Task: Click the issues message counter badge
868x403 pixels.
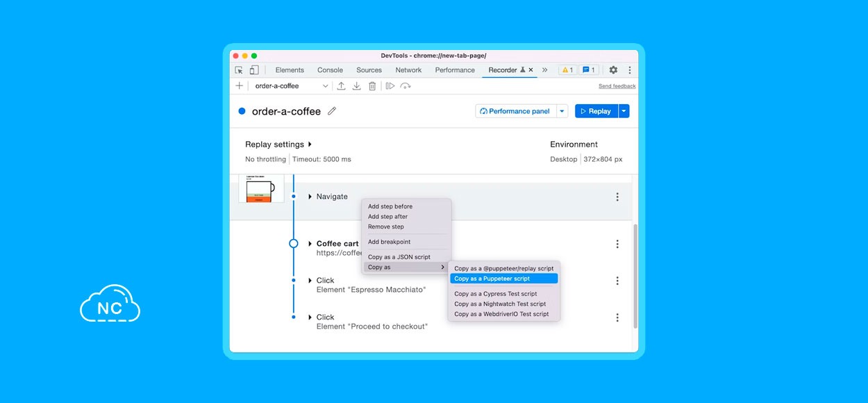Action: point(588,70)
